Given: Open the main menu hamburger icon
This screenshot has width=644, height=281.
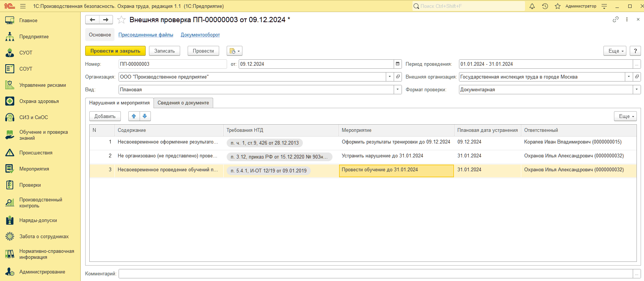Looking at the screenshot, I should 23,6.
